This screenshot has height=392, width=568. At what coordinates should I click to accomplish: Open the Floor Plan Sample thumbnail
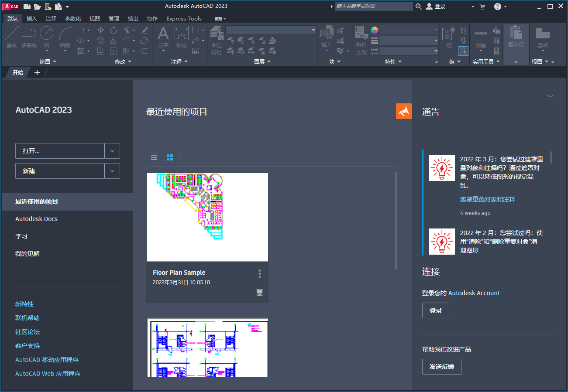[x=207, y=217]
